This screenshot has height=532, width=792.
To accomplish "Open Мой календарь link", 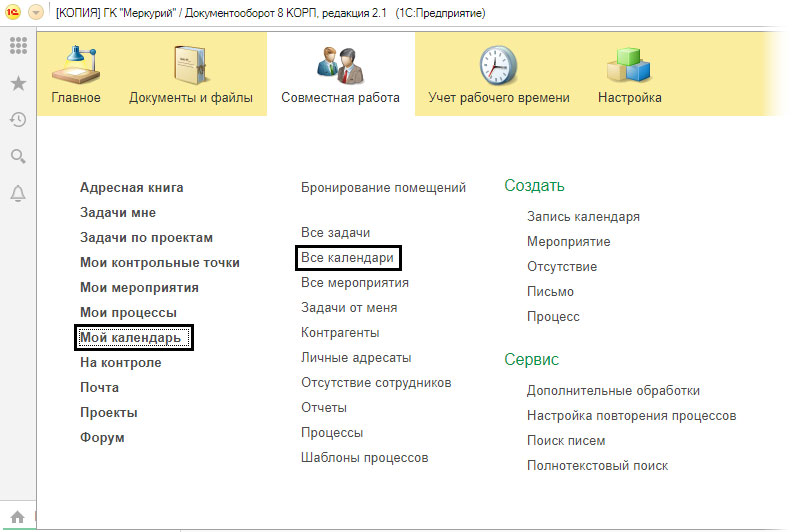I will click(x=131, y=338).
